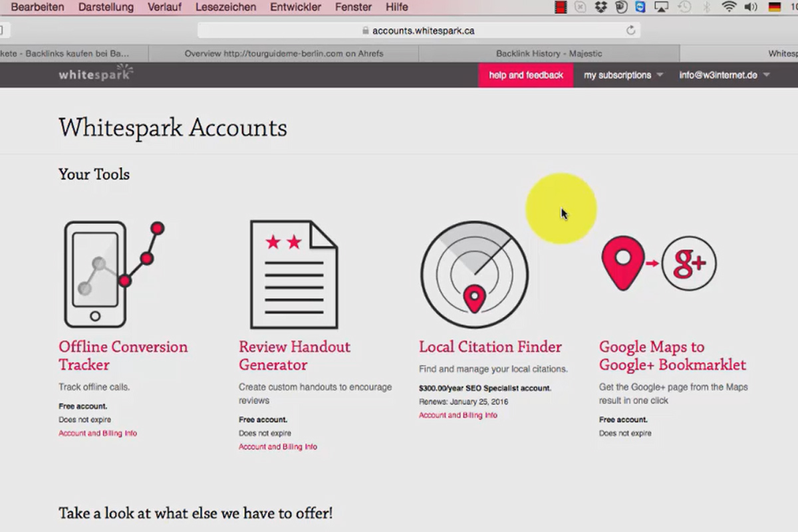The height and width of the screenshot is (532, 798).
Task: Open the German flag input source menu
Action: click(775, 7)
